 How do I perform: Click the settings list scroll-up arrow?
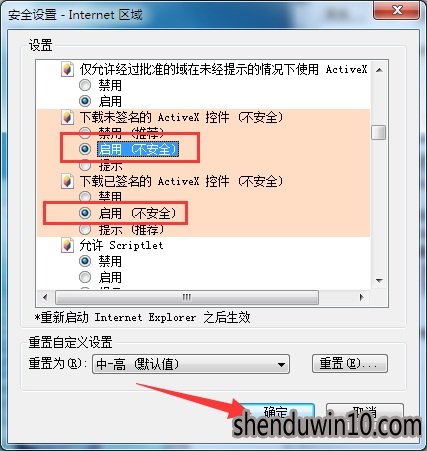coord(379,70)
